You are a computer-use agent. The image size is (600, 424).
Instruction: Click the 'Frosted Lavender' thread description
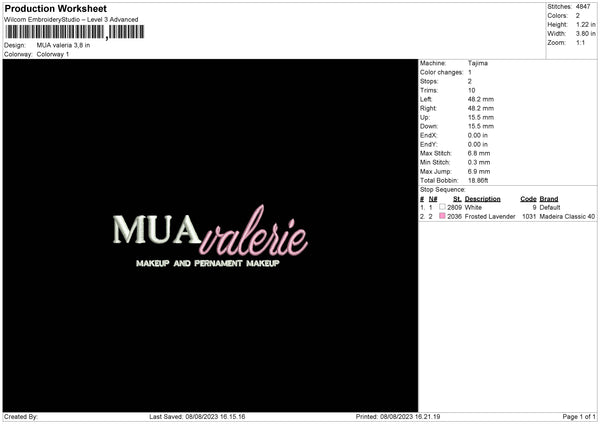(490, 217)
